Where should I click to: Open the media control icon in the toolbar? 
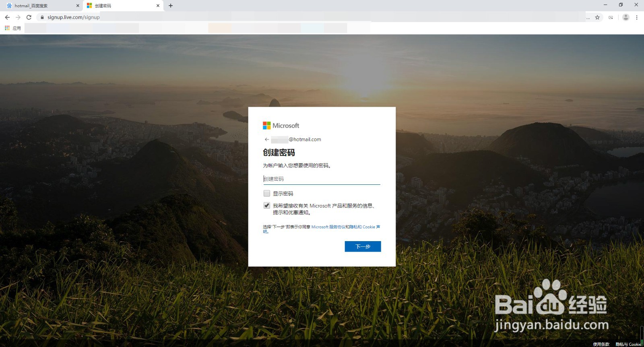click(611, 17)
